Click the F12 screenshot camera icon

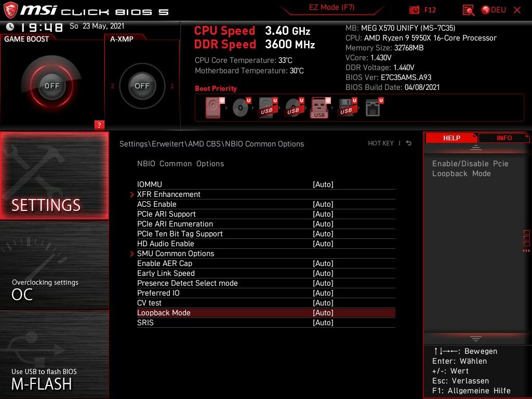click(414, 10)
